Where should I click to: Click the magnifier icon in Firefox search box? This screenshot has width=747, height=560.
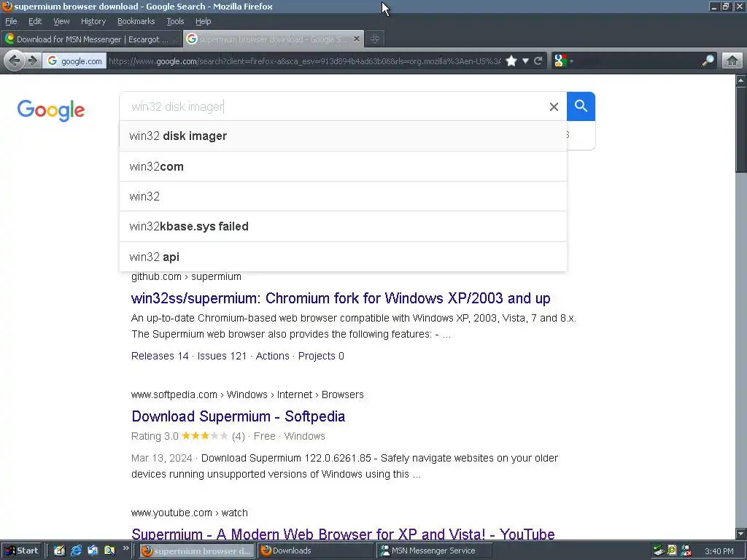708,61
